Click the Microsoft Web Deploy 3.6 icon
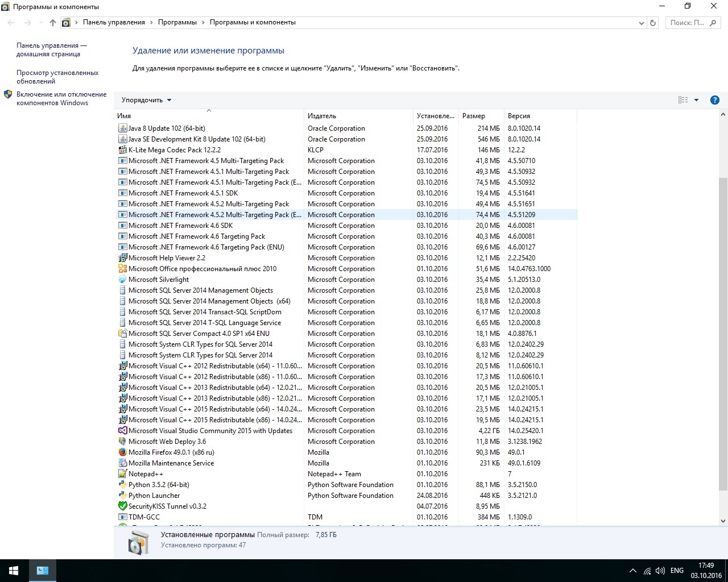The width and height of the screenshot is (728, 582). click(x=122, y=442)
